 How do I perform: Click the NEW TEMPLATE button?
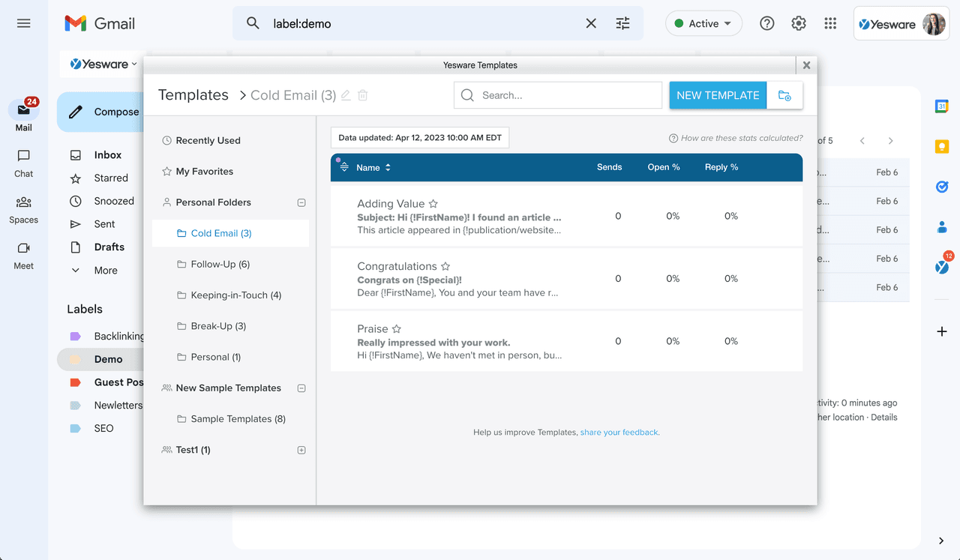[x=717, y=95]
